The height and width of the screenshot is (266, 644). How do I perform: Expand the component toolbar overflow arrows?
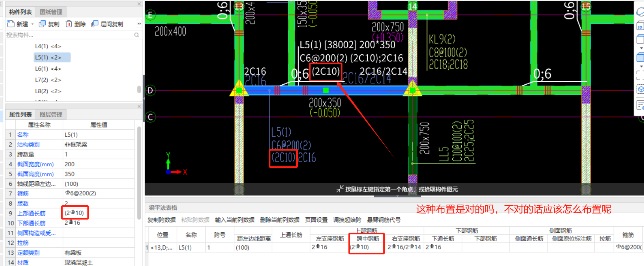tap(139, 24)
